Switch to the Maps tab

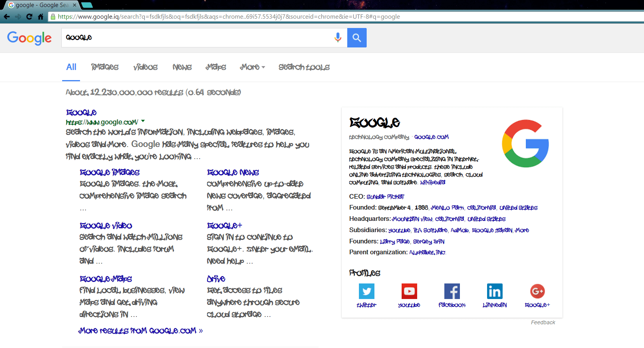pos(216,67)
